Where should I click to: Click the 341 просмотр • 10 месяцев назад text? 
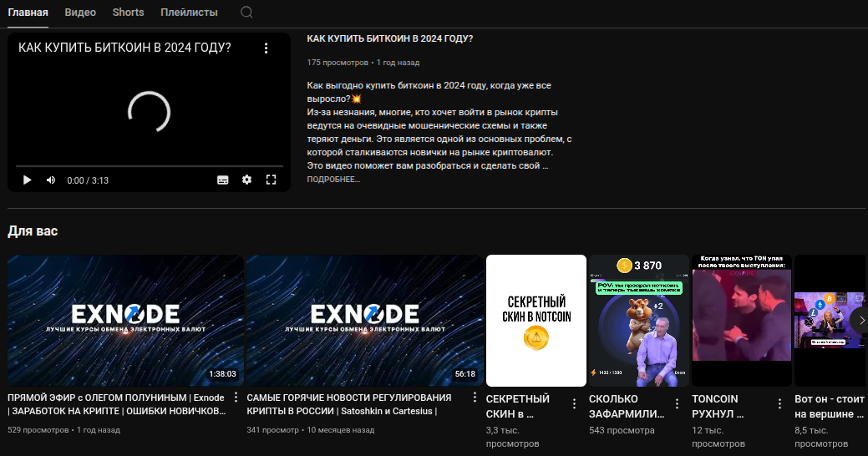tap(311, 430)
